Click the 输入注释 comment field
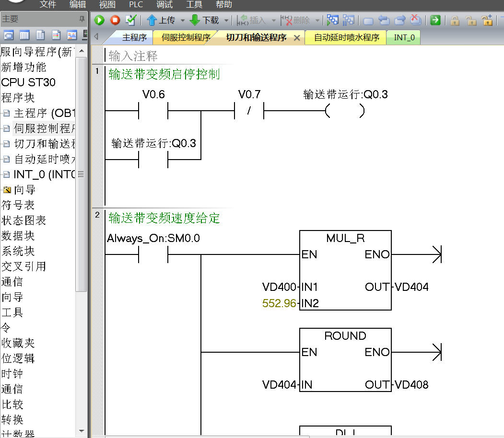 (x=133, y=56)
